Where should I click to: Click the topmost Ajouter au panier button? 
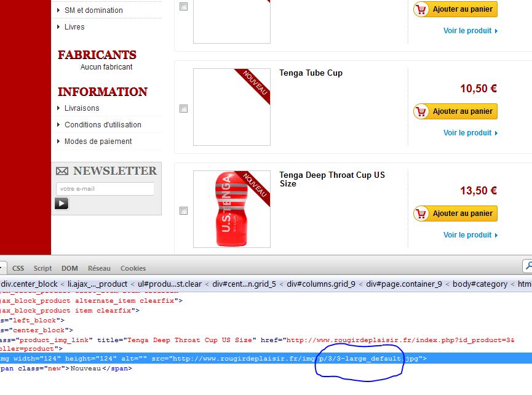pos(455,9)
